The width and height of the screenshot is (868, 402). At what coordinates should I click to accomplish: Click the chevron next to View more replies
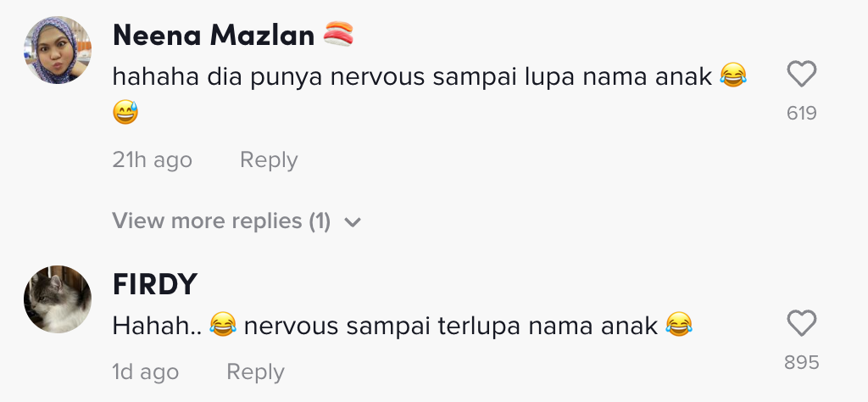coord(353,222)
